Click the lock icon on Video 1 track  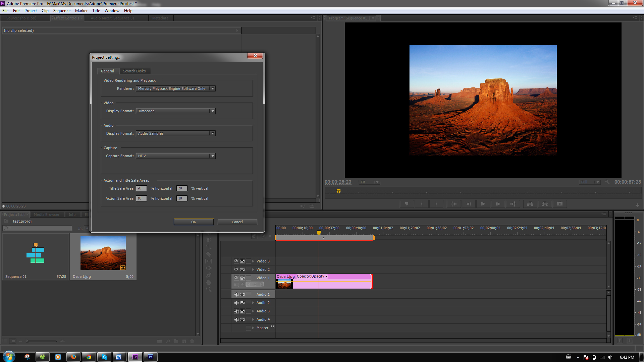click(248, 277)
